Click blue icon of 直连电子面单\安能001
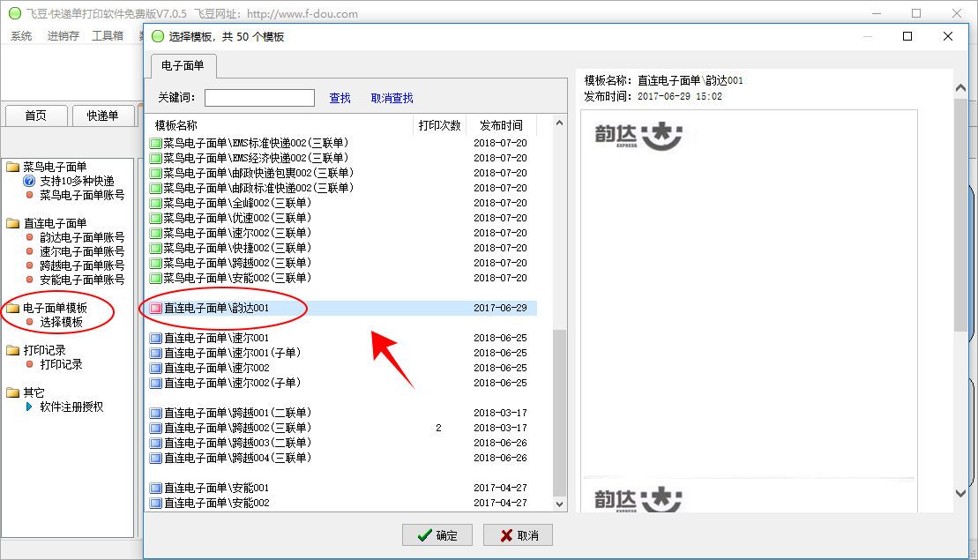 [x=156, y=488]
